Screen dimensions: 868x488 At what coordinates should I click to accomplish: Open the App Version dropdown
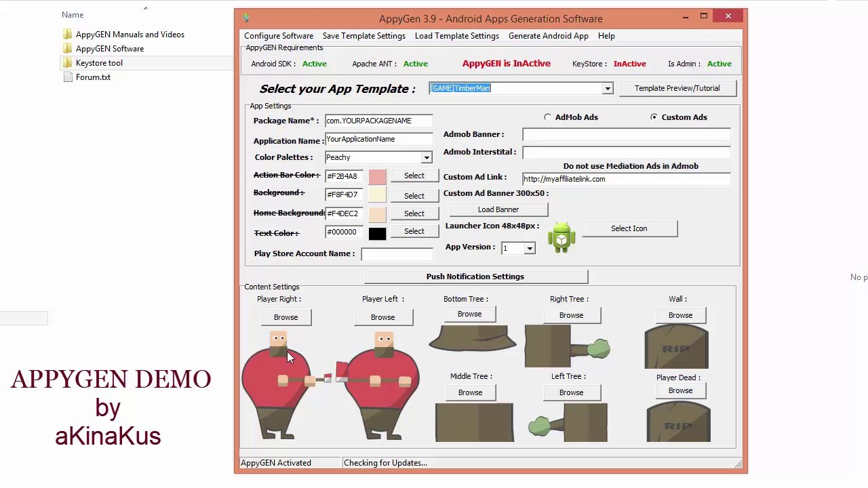[x=530, y=249]
